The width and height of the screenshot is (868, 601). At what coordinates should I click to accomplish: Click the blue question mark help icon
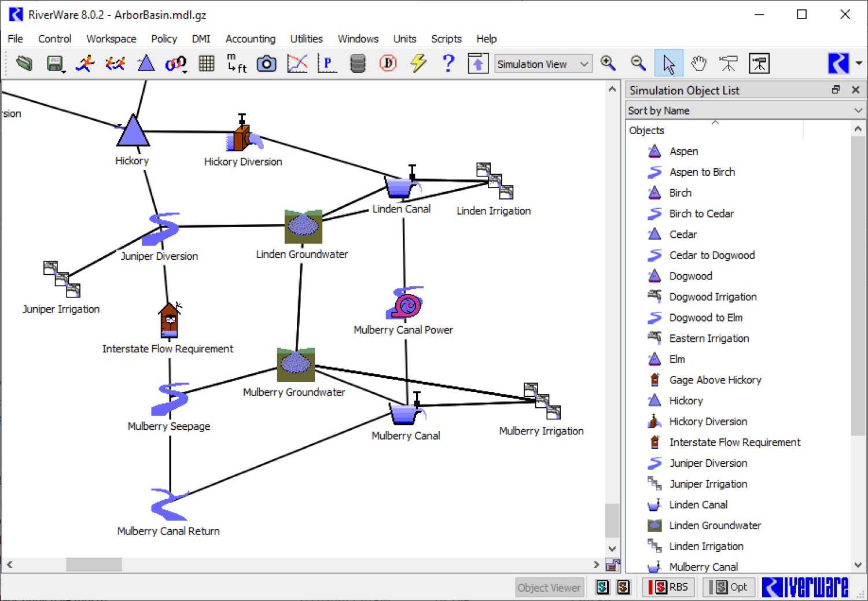click(448, 63)
